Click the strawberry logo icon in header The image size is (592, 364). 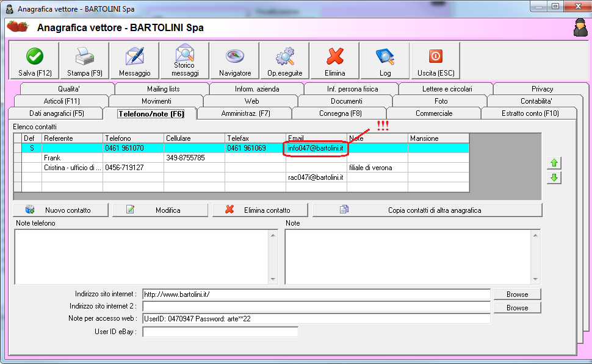click(x=18, y=27)
